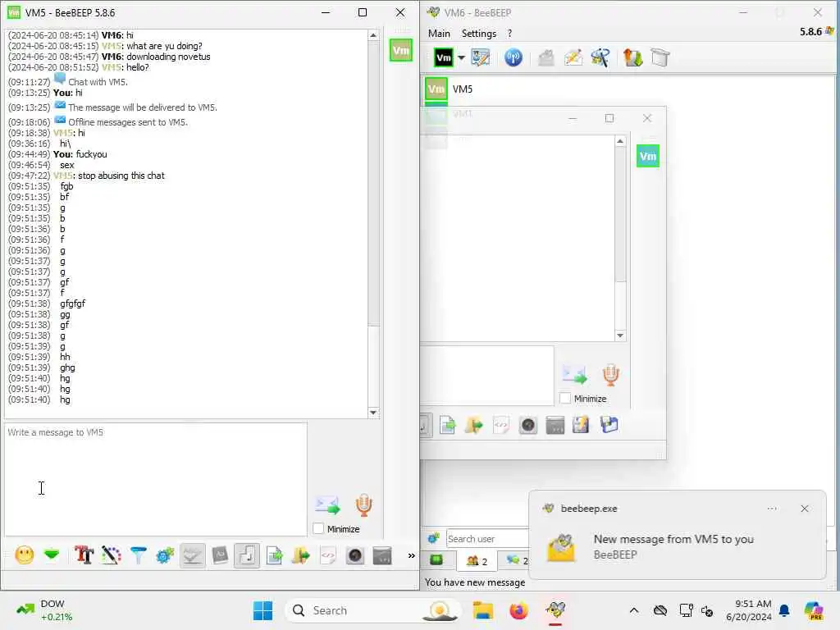
Task: Click the up arrow of faded popup chat scrollbar
Action: [620, 141]
